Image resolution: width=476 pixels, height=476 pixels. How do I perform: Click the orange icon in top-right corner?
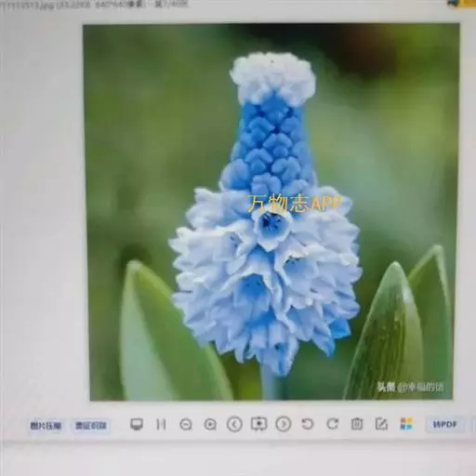click(468, 3)
